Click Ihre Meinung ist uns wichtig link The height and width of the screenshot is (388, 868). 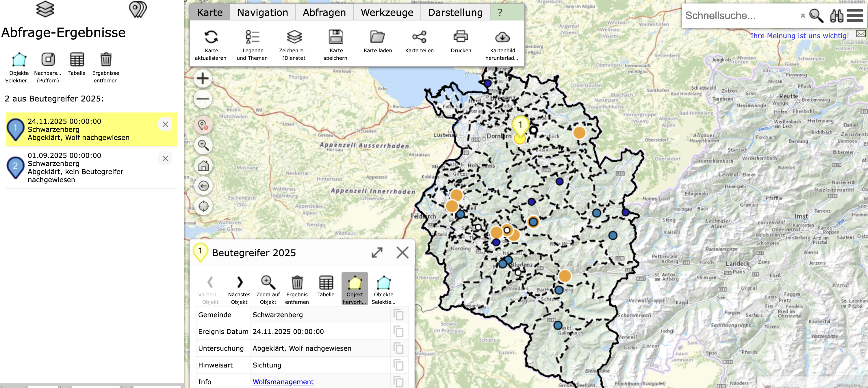799,36
